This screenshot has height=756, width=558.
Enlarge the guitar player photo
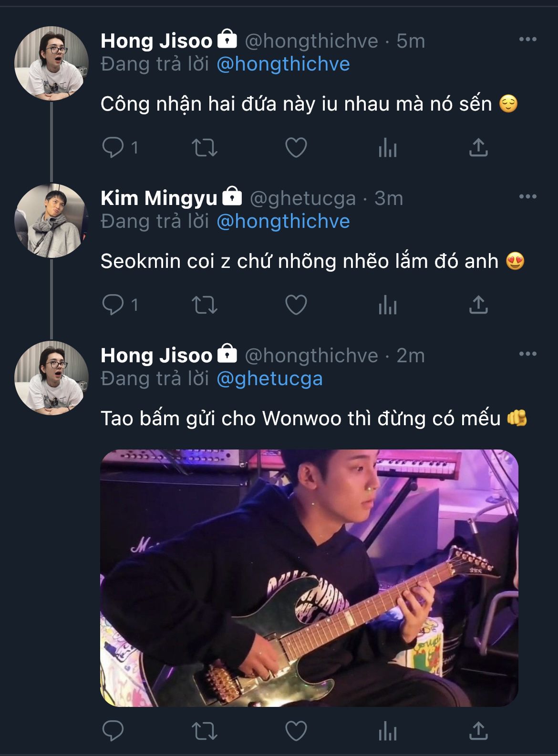[309, 578]
